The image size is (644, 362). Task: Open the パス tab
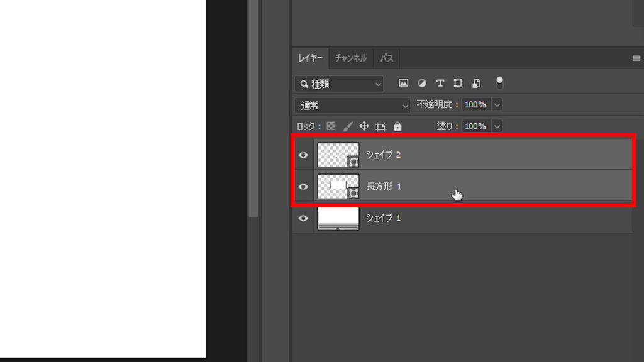click(387, 58)
